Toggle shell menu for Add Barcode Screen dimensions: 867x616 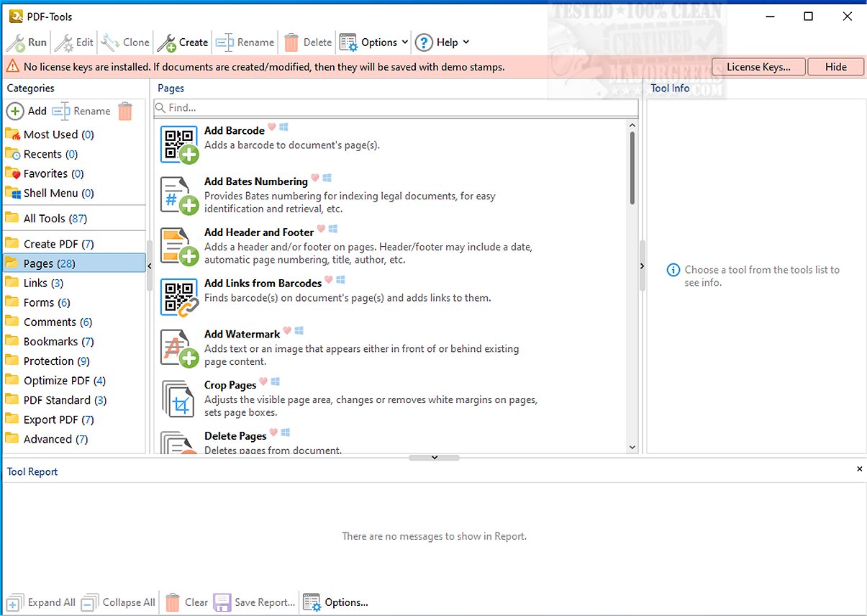[x=284, y=127]
